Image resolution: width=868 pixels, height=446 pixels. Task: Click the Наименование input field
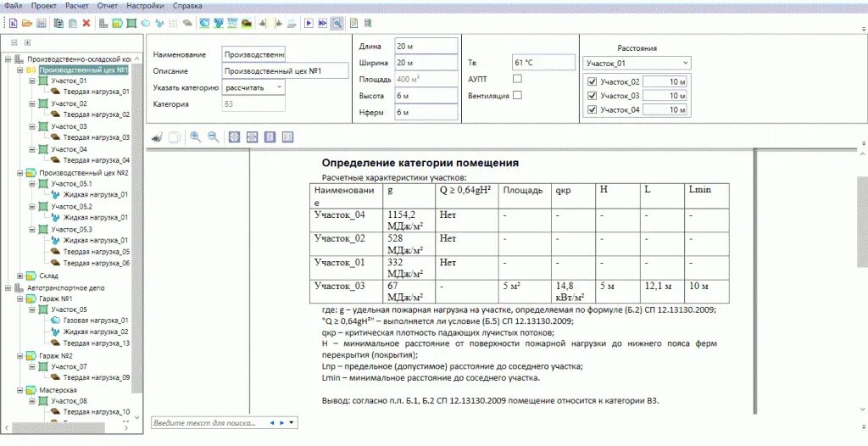[253, 54]
